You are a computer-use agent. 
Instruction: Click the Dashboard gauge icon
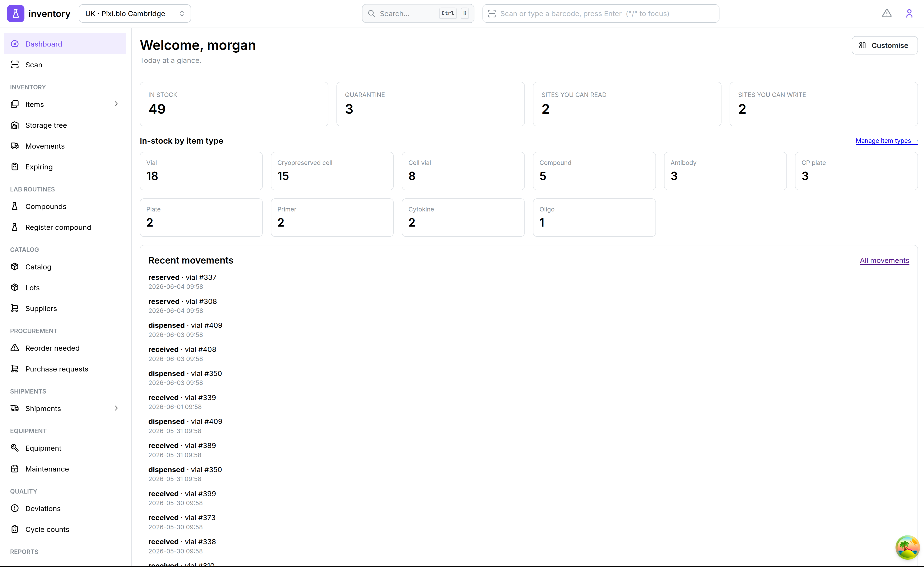click(x=15, y=44)
